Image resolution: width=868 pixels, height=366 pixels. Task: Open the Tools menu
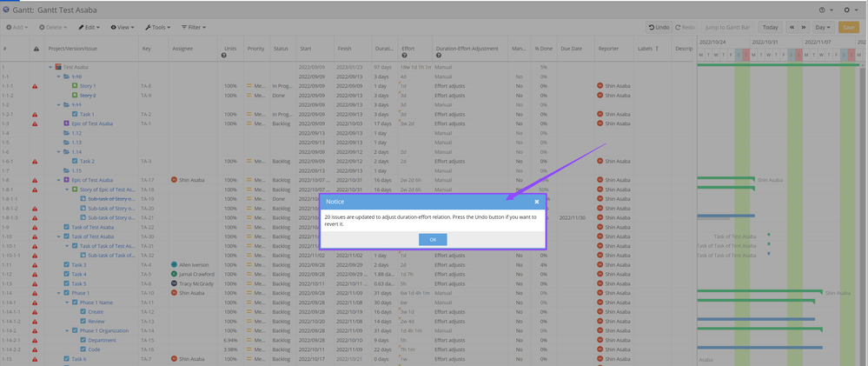tap(158, 27)
